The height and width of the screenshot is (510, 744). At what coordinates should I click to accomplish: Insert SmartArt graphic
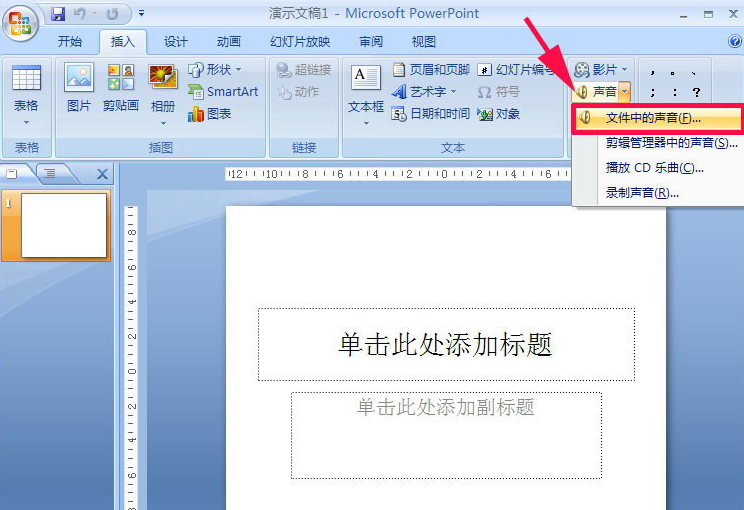tap(222, 92)
